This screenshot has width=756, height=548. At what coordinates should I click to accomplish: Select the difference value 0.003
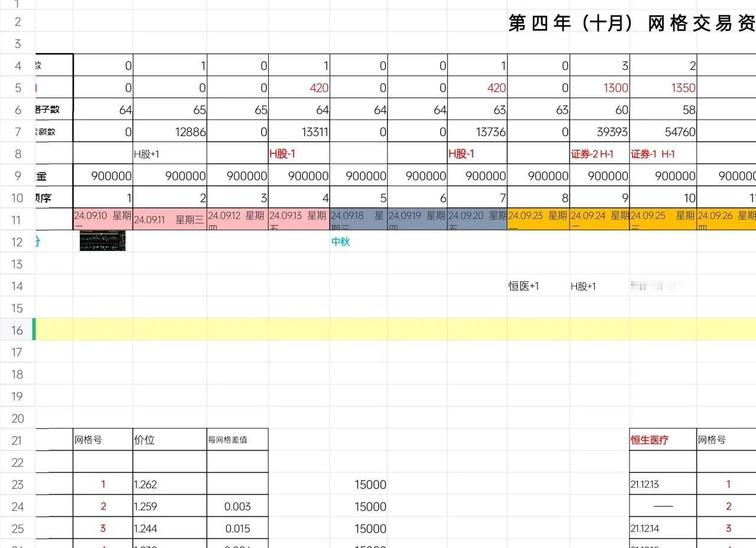click(237, 506)
